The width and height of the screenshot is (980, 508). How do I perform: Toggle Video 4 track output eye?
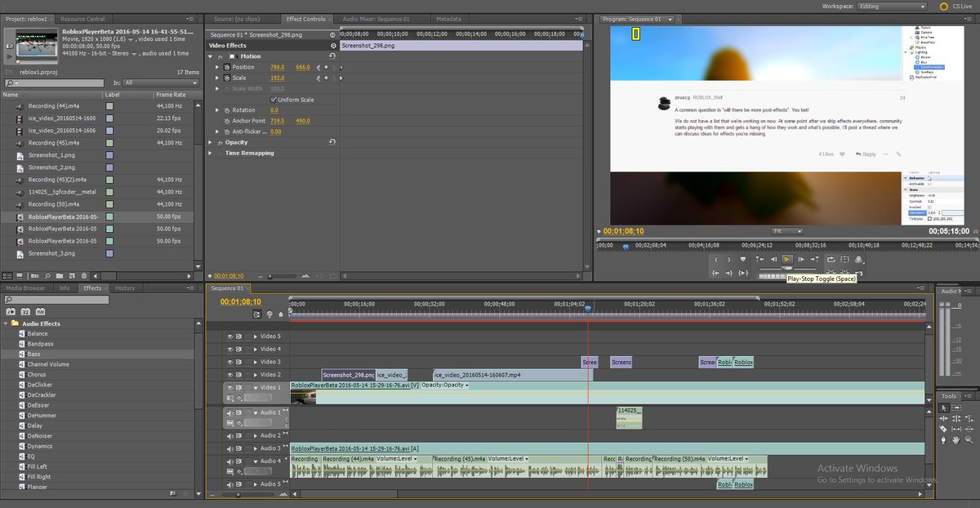coord(230,349)
